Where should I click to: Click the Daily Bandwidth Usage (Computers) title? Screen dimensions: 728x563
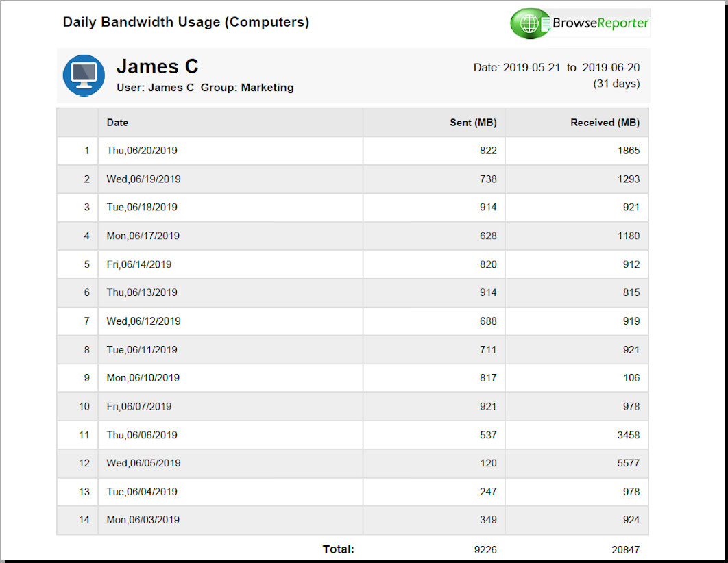click(x=186, y=22)
